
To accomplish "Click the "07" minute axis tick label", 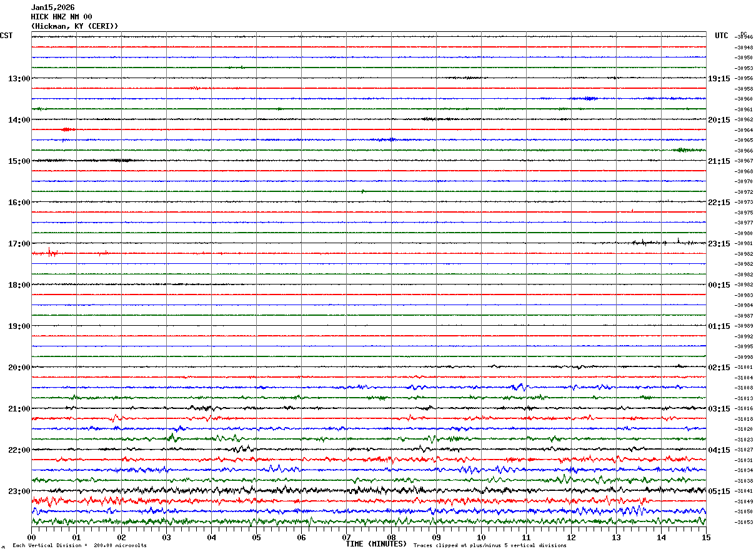I will [x=346, y=537].
